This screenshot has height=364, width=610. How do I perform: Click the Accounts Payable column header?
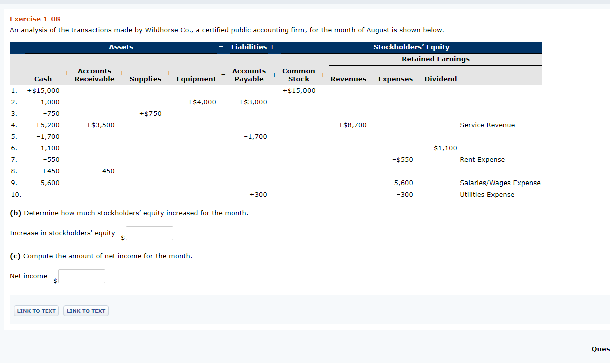coord(249,75)
